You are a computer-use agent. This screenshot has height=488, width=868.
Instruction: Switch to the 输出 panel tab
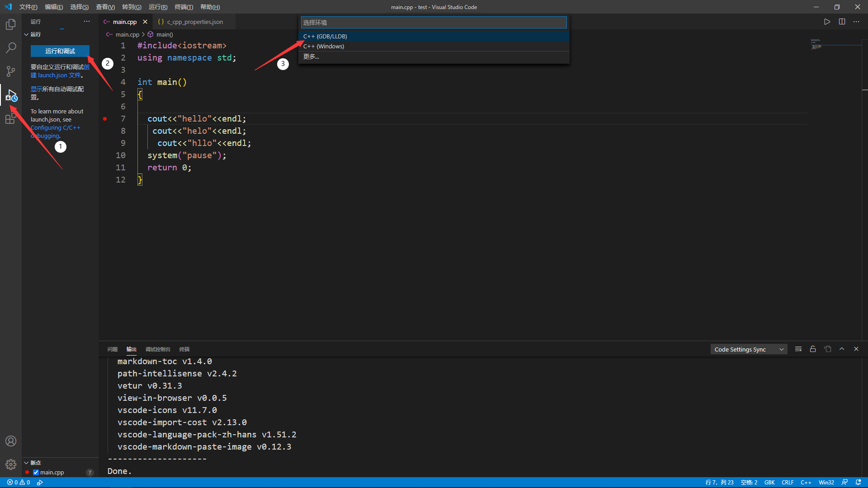(x=131, y=349)
